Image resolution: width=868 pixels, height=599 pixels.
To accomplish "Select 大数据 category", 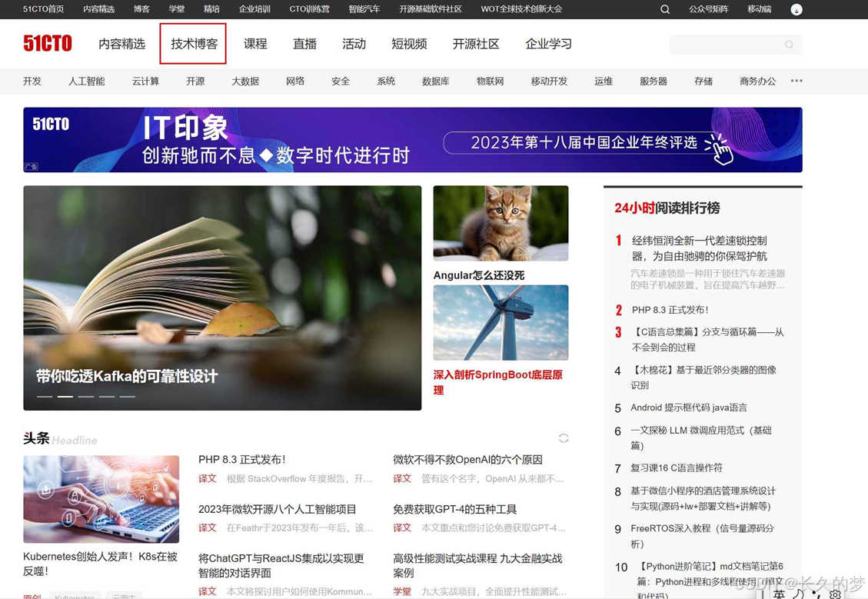I will tap(245, 81).
